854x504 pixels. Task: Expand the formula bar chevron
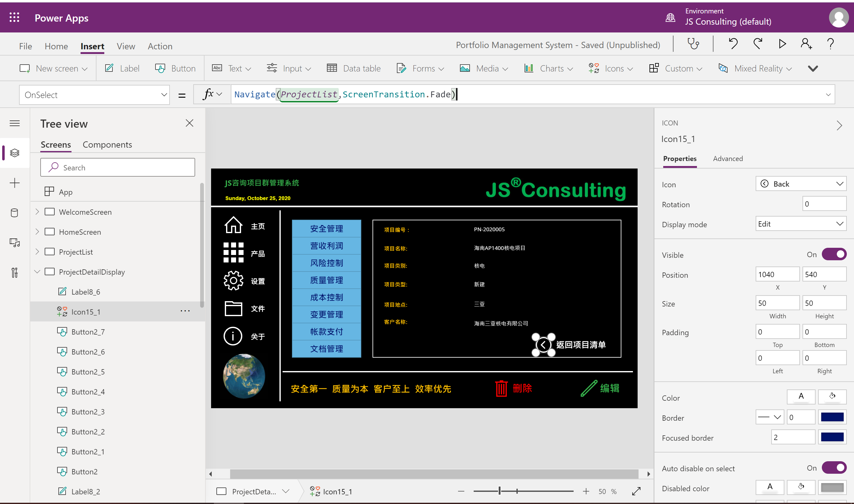[828, 95]
